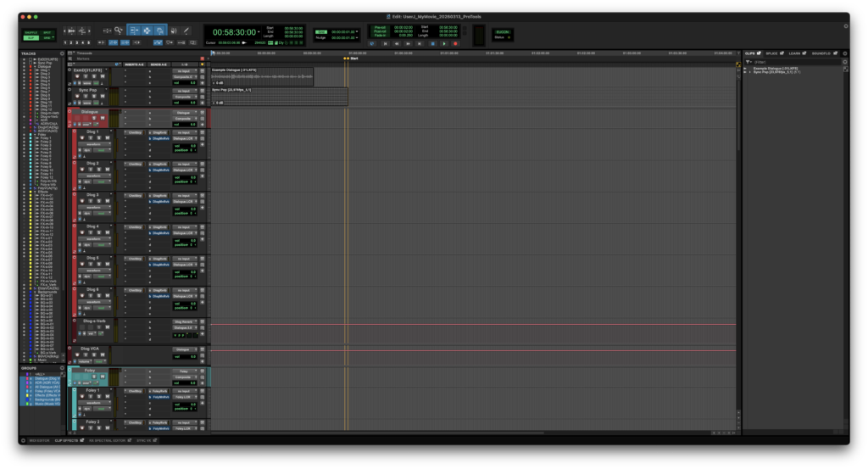Viewport: 868px width, 469px height.
Task: Switch to the Clip Effects tab
Action: (x=66, y=441)
